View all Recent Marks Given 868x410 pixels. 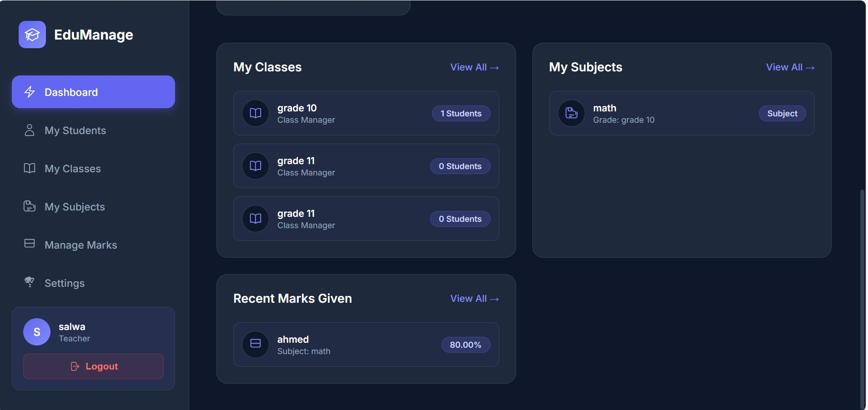[x=474, y=299]
